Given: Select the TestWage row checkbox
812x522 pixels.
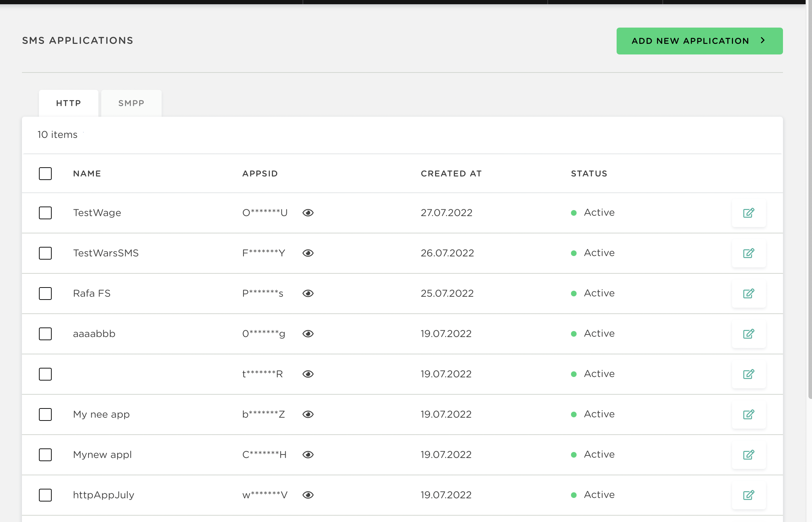Looking at the screenshot, I should tap(45, 213).
